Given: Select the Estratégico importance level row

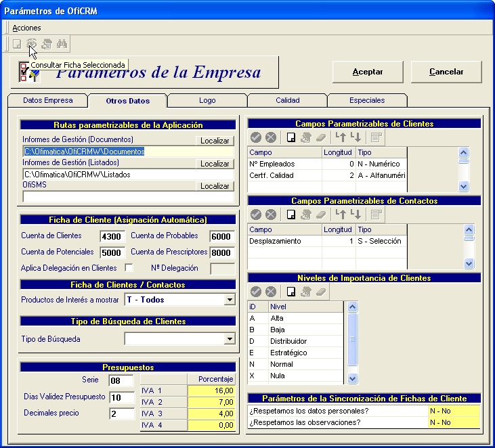Looking at the screenshot, I should [295, 353].
